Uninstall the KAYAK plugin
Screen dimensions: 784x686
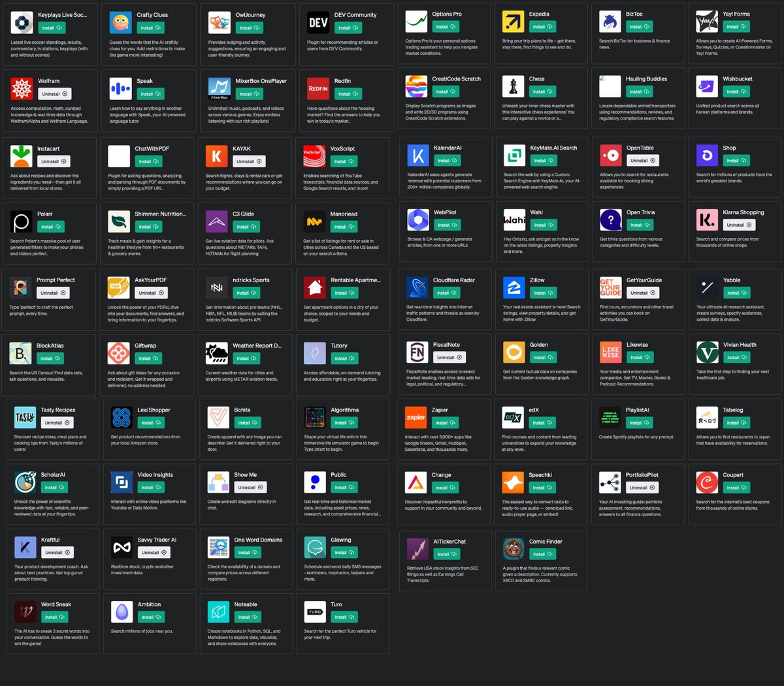(250, 161)
